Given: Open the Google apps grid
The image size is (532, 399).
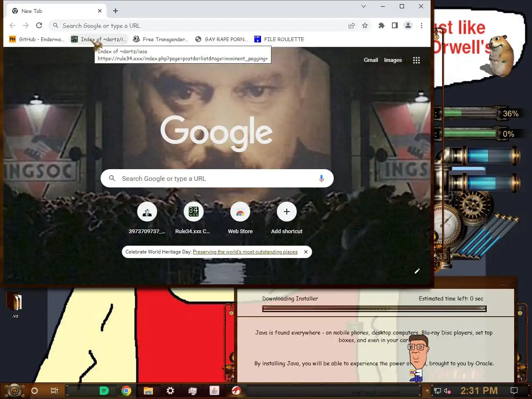Looking at the screenshot, I should 416,60.
